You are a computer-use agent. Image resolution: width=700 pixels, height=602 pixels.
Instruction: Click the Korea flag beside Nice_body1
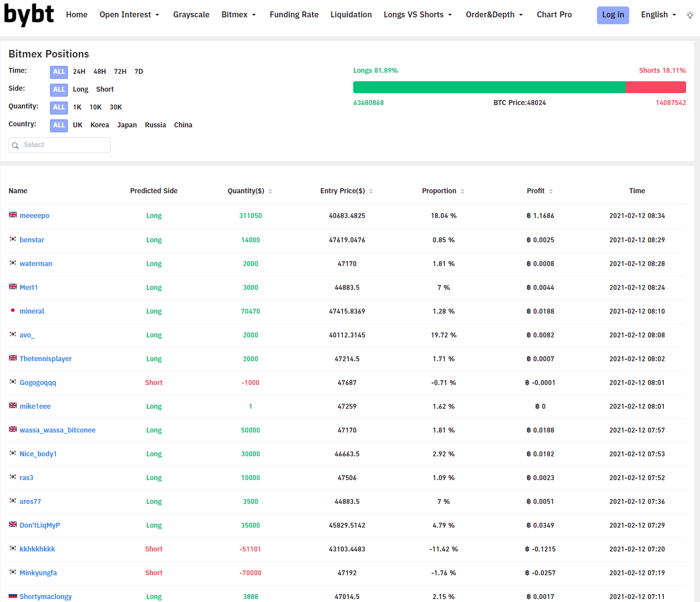point(13,453)
